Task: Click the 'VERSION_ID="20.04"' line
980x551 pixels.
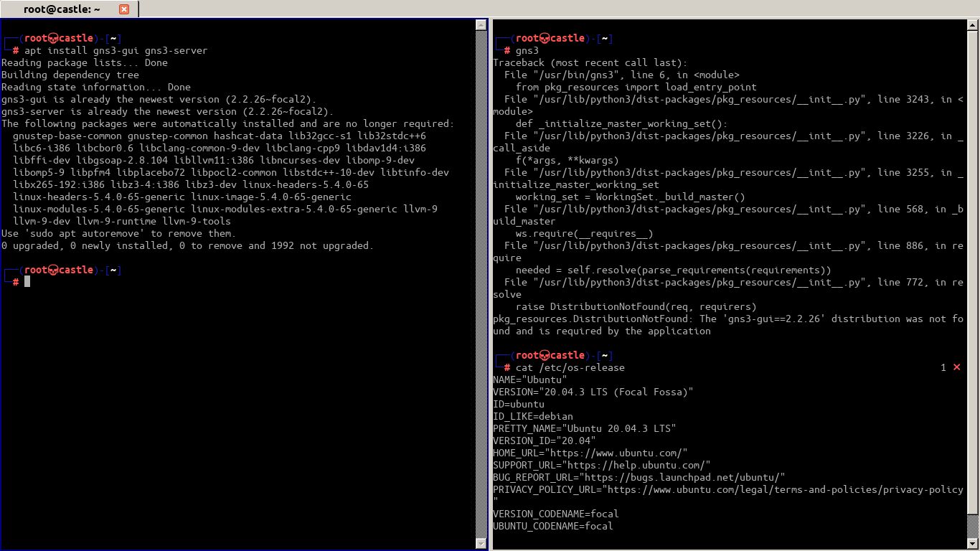Action: [545, 441]
